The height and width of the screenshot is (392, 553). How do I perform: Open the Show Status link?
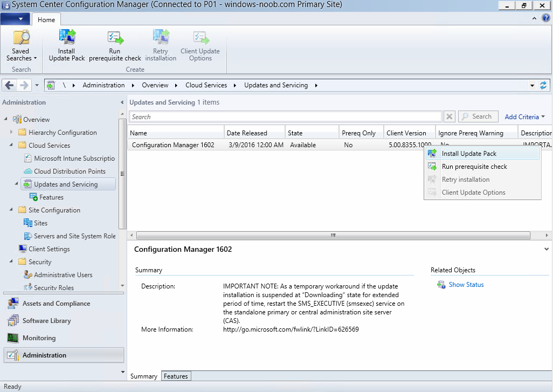click(x=466, y=285)
